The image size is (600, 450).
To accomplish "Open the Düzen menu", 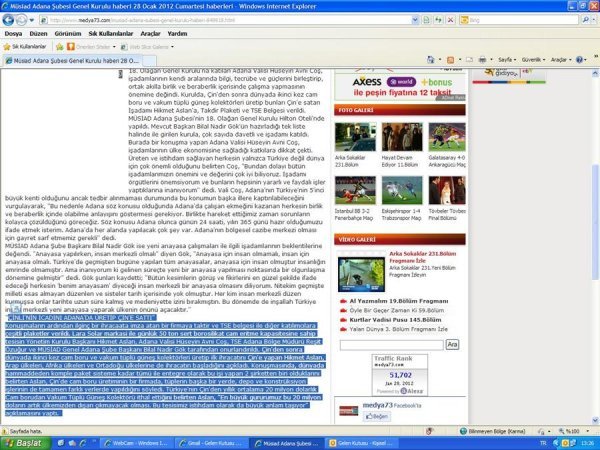I will click(39, 34).
